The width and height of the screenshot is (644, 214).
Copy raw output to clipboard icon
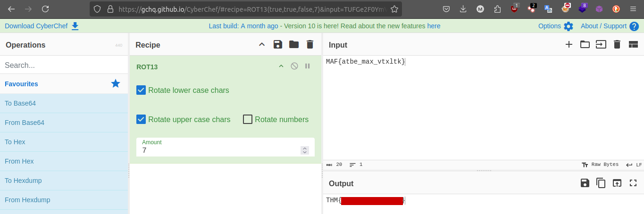tap(601, 183)
